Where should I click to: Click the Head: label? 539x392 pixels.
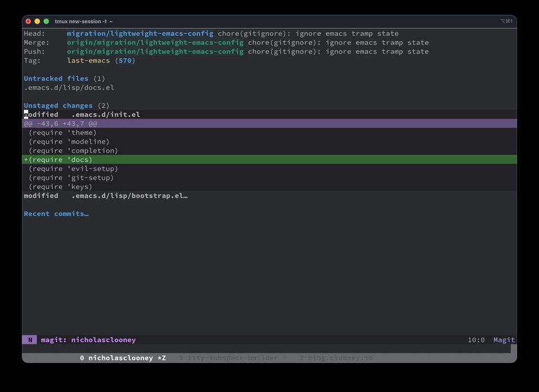(x=34, y=33)
